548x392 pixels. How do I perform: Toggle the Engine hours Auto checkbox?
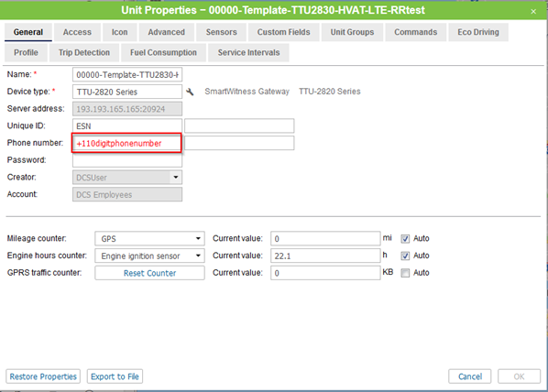[x=405, y=256]
